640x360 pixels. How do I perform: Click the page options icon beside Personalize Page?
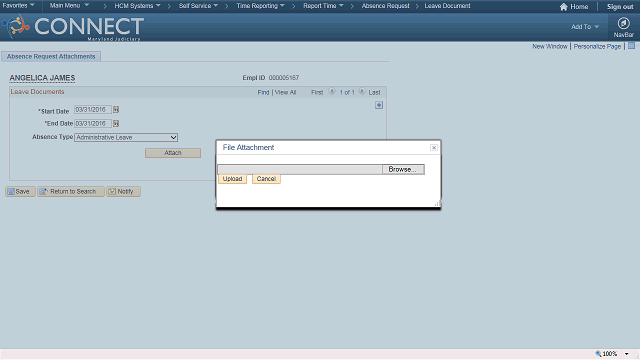tap(631, 46)
